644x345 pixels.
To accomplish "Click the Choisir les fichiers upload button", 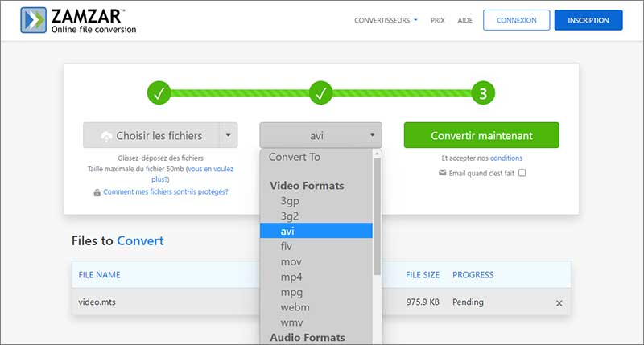I will coord(151,135).
